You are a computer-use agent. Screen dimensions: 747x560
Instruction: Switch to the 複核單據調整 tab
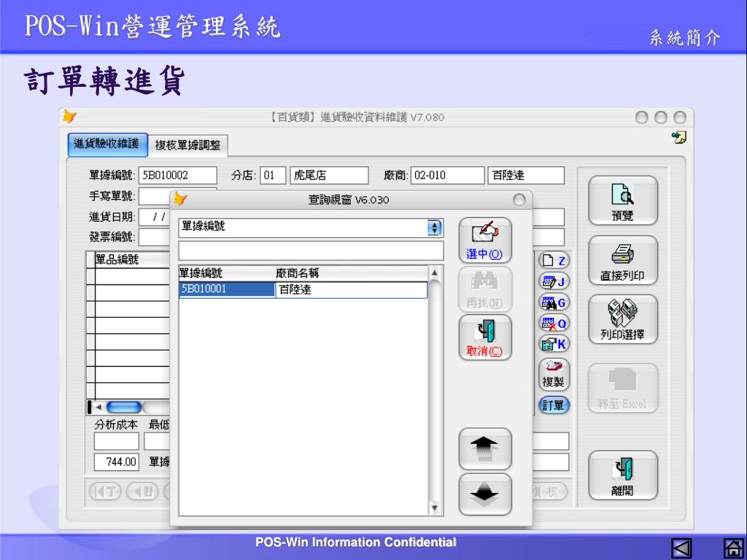click(187, 145)
